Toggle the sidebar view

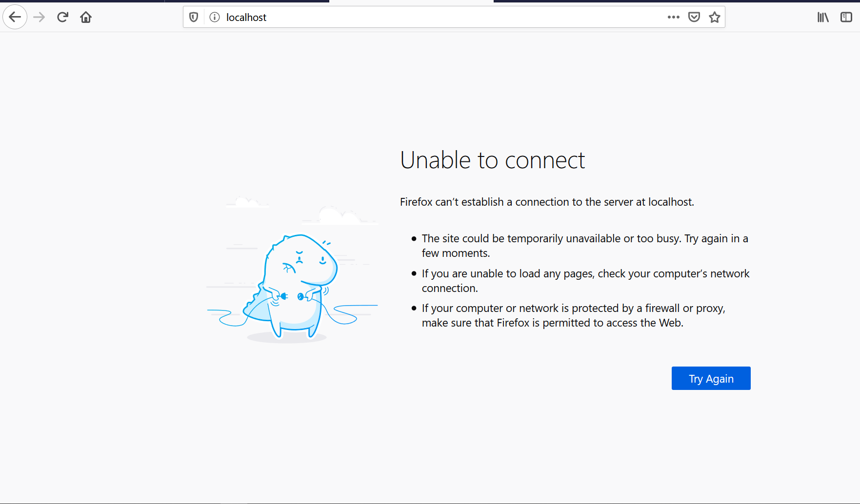point(846,18)
